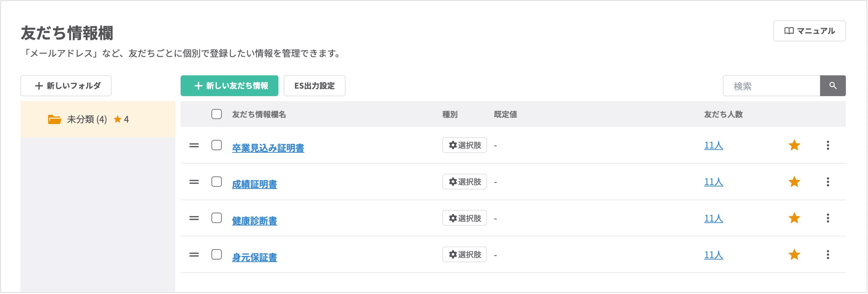Open the マニュアル manual
The image size is (868, 294).
(809, 31)
